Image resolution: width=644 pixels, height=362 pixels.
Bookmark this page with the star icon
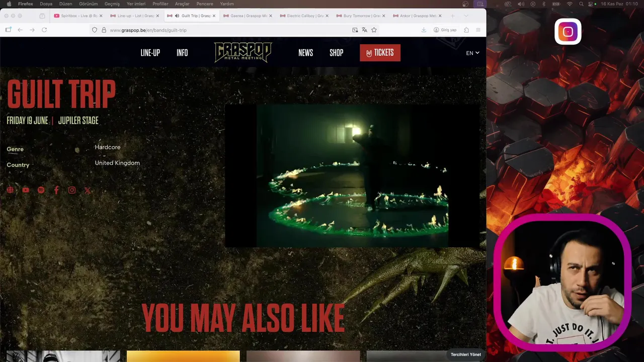coord(374,30)
